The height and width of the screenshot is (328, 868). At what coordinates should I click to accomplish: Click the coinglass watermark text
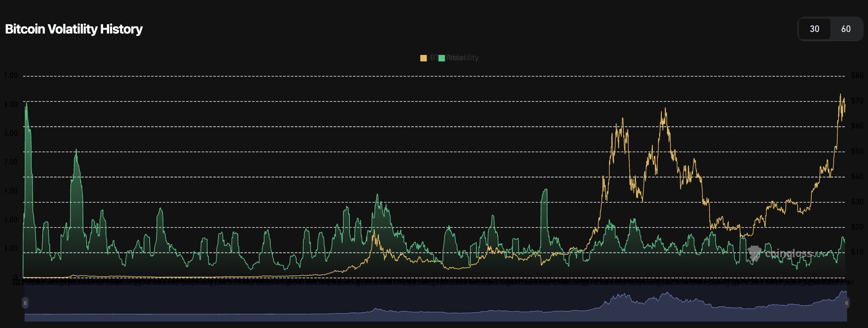788,254
